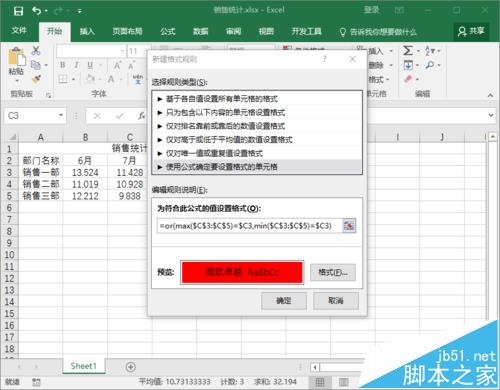This screenshot has width=500, height=390.
Task: Select rule 使用公式确定要设置格式的单元格
Action: point(257,167)
